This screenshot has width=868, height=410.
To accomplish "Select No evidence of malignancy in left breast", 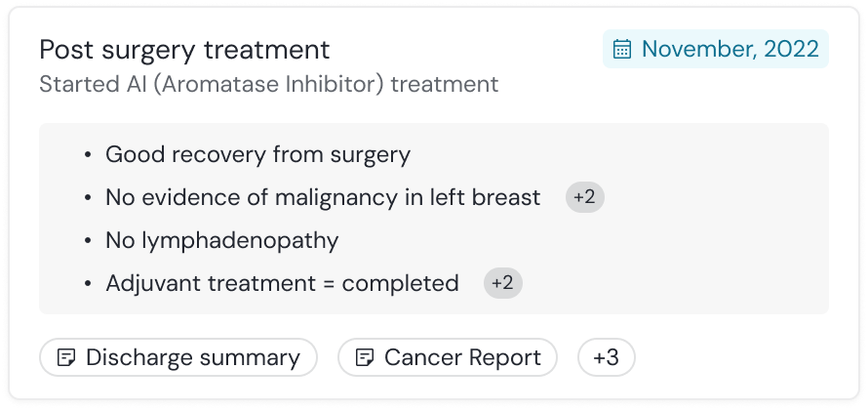I will point(323,197).
